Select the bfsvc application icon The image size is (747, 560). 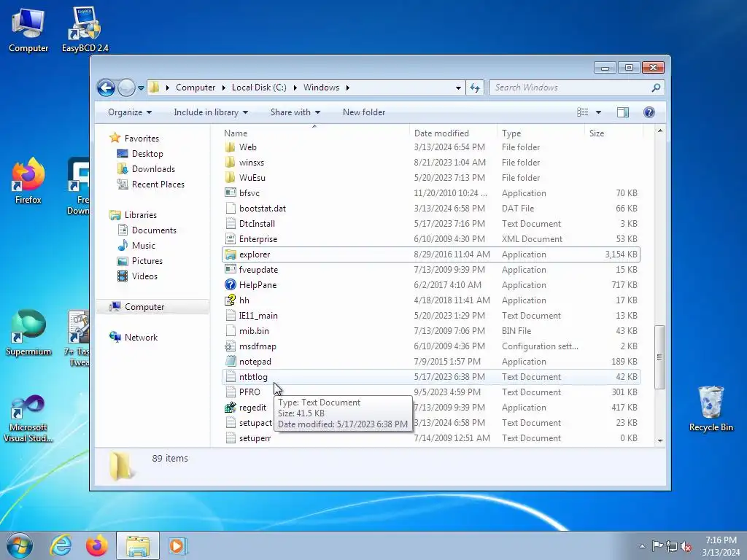point(230,192)
